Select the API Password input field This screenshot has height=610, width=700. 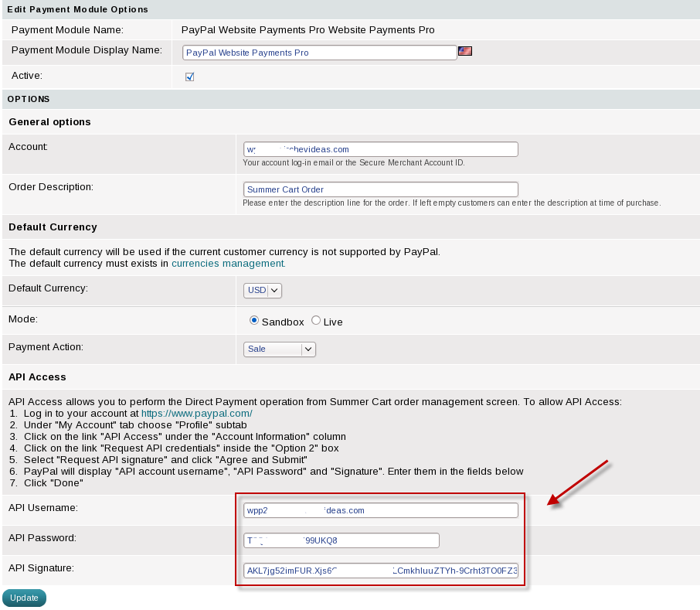(341, 540)
